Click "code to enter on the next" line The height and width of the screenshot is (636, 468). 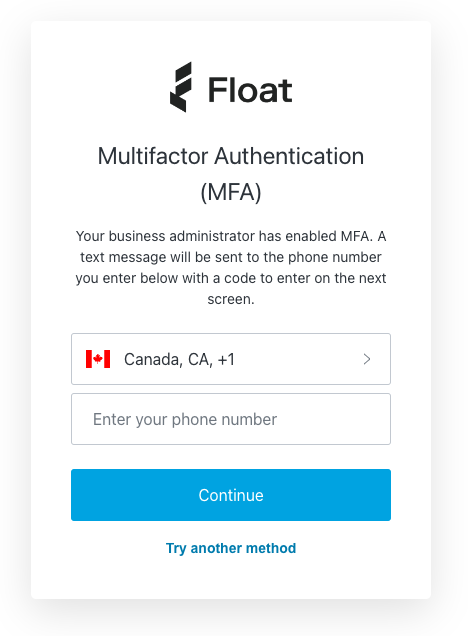305,278
